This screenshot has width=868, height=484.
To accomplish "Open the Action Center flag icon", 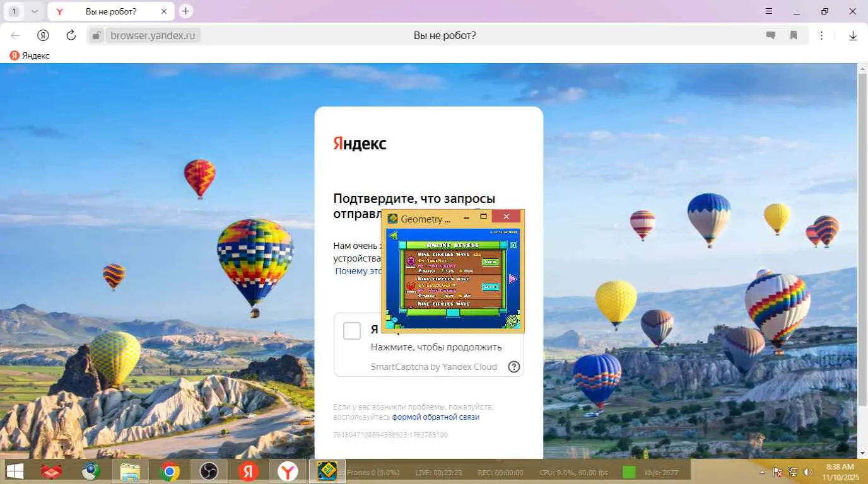I will (x=778, y=472).
